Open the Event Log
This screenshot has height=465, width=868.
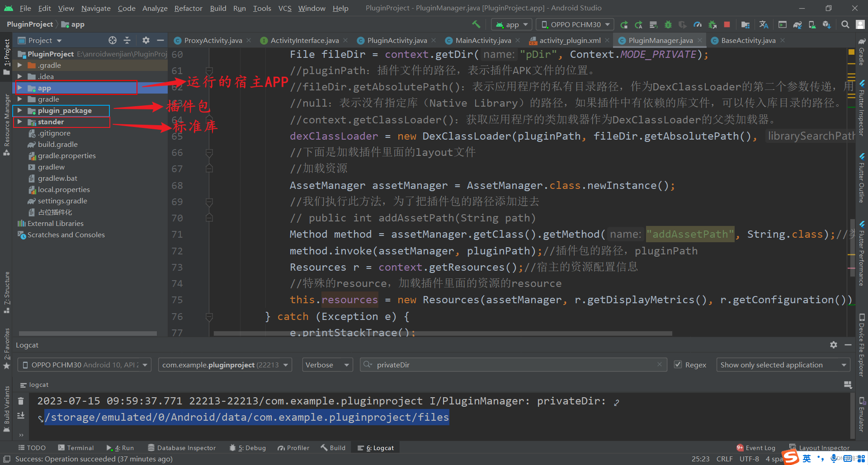[x=756, y=448]
